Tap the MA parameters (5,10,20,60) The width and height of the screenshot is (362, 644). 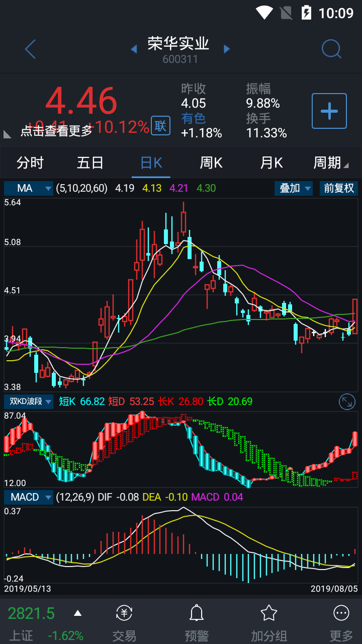[81, 188]
